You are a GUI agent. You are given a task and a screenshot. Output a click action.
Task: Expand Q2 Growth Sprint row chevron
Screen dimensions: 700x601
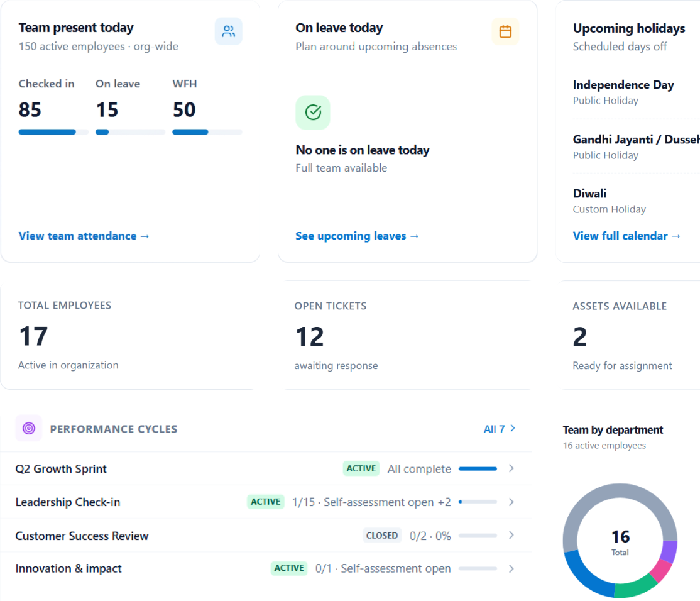coord(511,468)
